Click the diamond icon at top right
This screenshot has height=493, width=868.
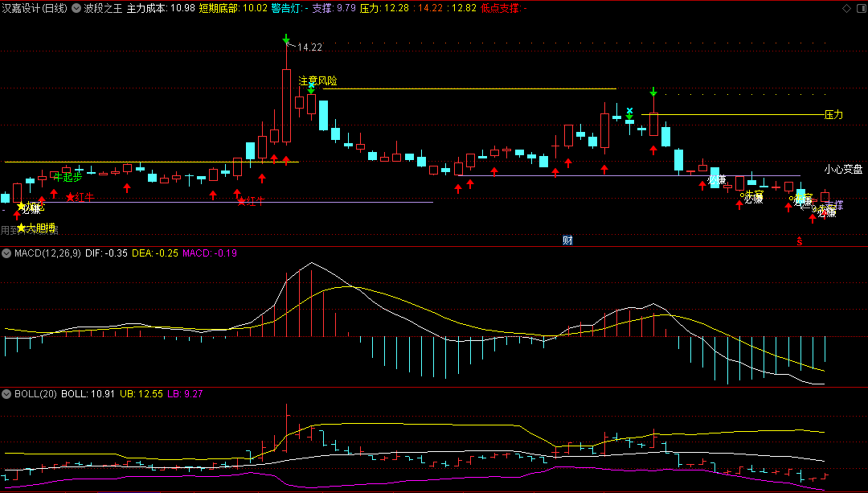tap(846, 8)
